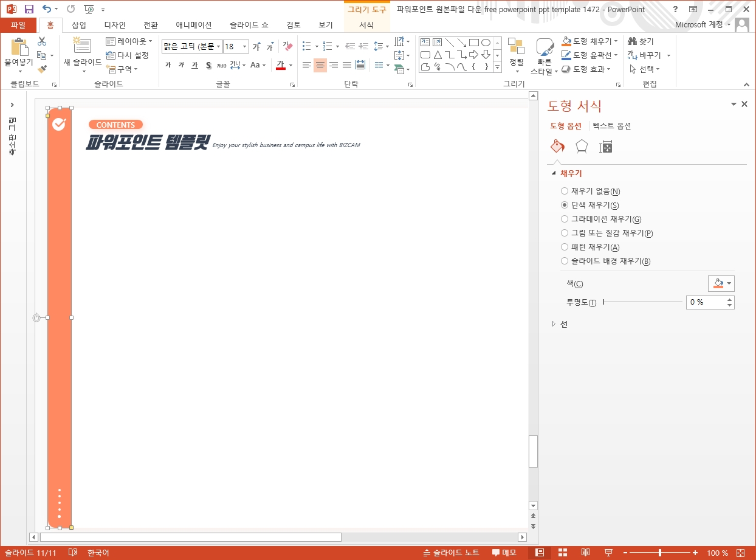Click the transparency (투명도) slider track

coord(643,302)
